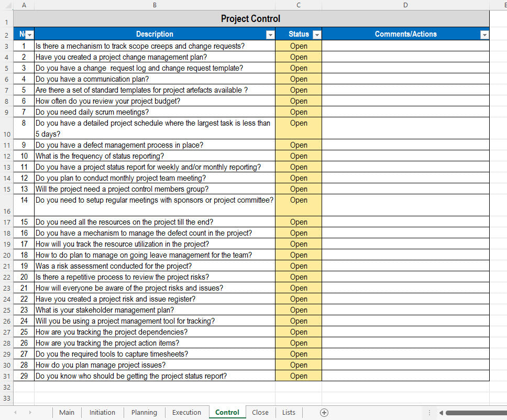The image size is (507, 420).
Task: Switch to the Close sheet tab
Action: coord(260,412)
